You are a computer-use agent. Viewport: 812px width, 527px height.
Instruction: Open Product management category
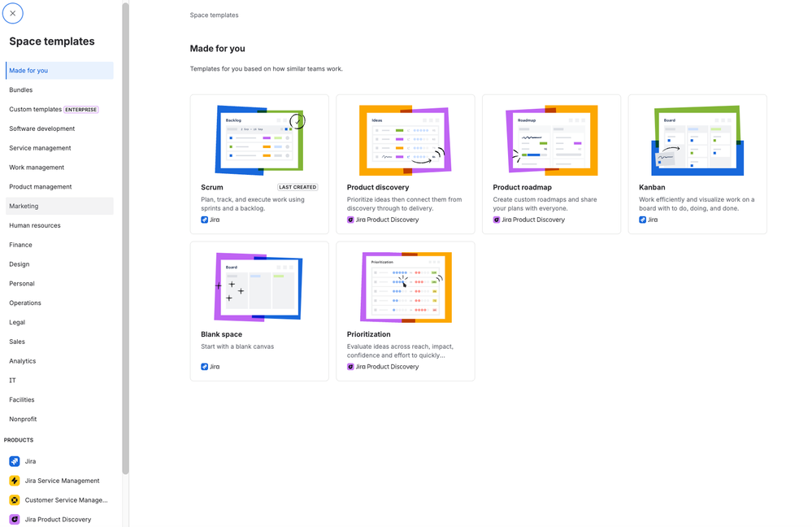click(x=59, y=186)
